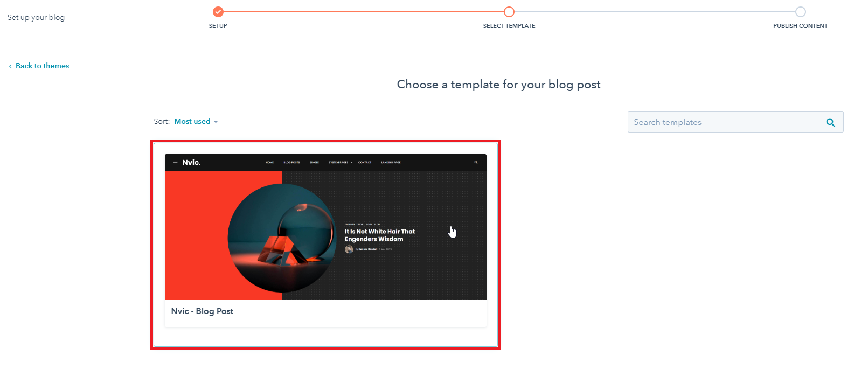This screenshot has width=868, height=369.
Task: Go back via Back to themes link
Action: [42, 66]
